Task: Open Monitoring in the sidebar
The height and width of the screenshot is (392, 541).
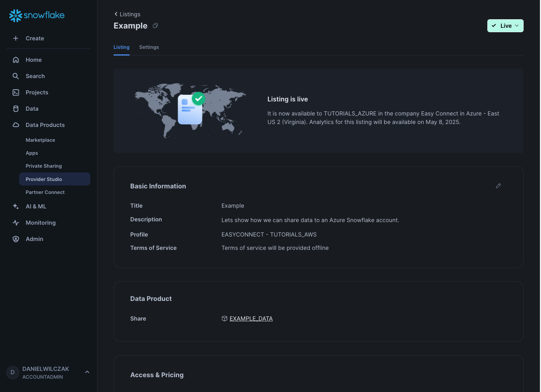Action: click(40, 223)
